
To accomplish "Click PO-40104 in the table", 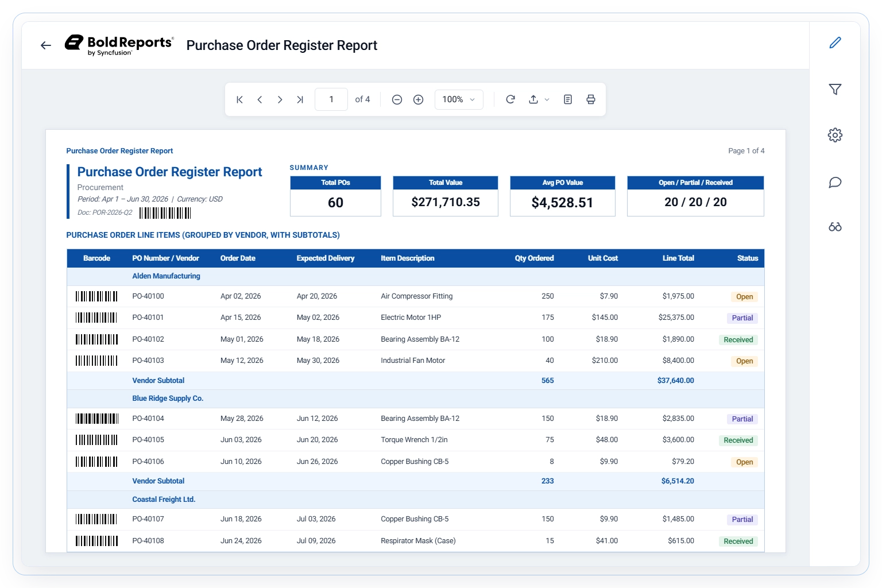I will coord(148,419).
